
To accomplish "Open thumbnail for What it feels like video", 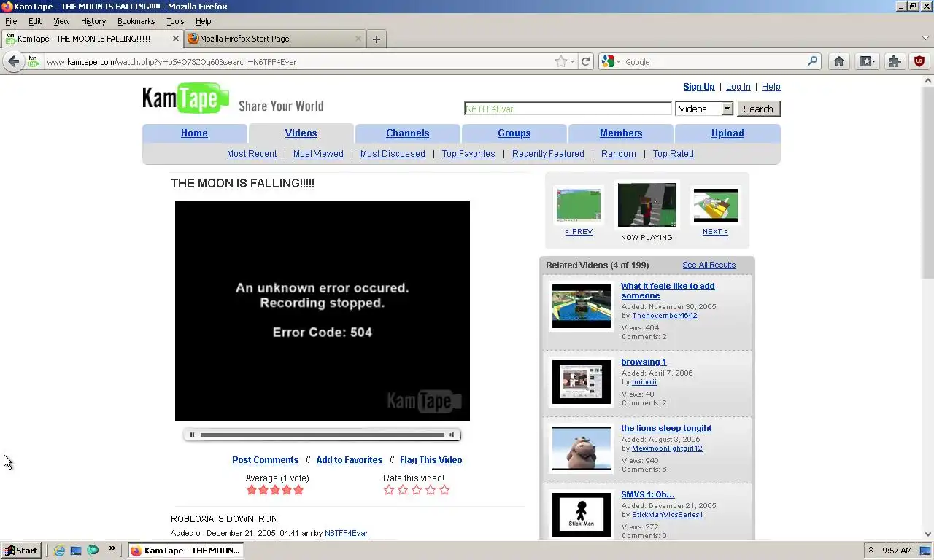I will click(x=582, y=306).
